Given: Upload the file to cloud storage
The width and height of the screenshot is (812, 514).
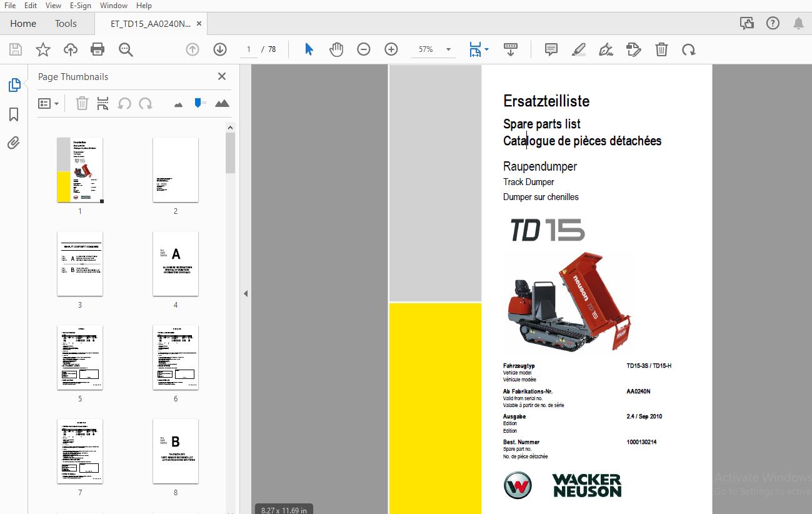Looking at the screenshot, I should point(71,49).
